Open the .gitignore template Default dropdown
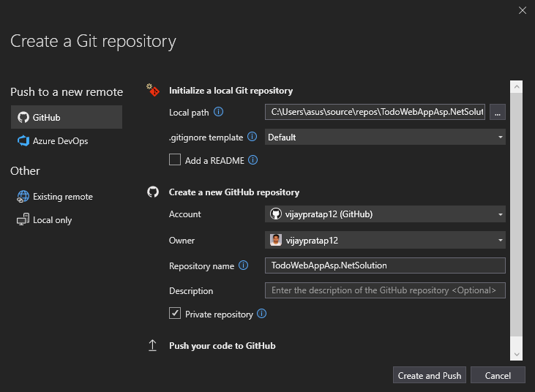 [x=385, y=137]
